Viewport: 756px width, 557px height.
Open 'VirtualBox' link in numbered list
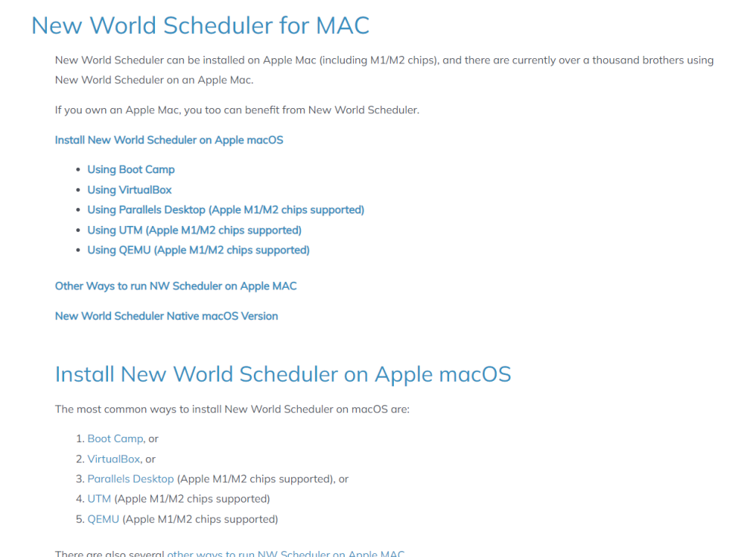(x=113, y=459)
